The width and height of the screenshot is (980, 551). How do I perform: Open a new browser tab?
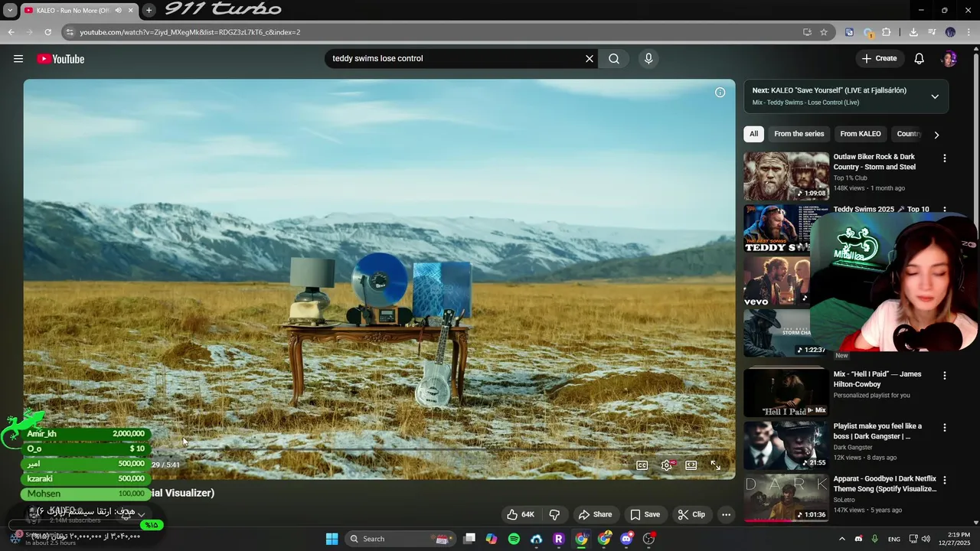coord(149,10)
